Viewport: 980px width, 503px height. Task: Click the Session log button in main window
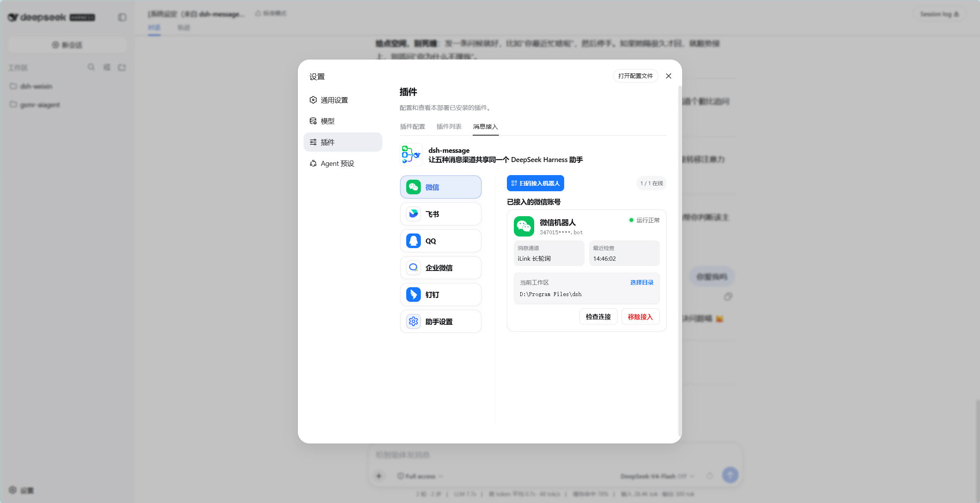pyautogui.click(x=940, y=14)
